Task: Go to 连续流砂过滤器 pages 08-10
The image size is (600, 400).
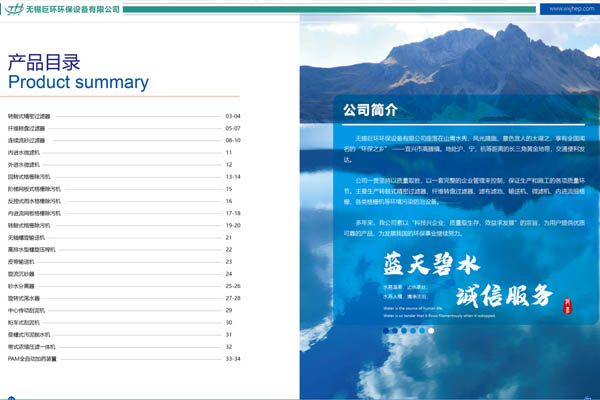Action: tap(27, 140)
